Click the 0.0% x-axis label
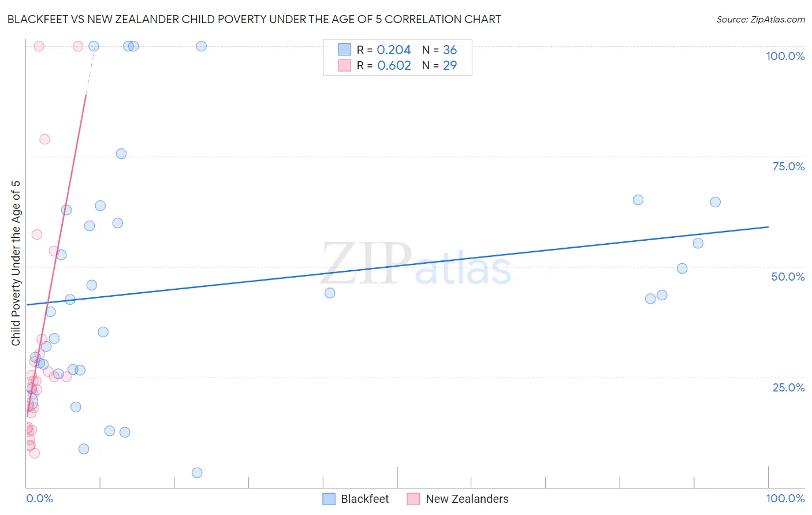 click(39, 499)
